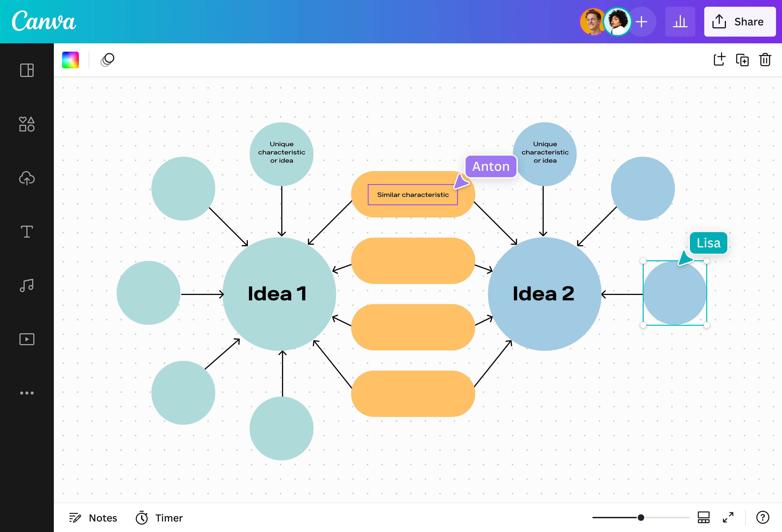Open the Audio panel in the sidebar
Viewport: 782px width, 532px height.
tap(27, 285)
